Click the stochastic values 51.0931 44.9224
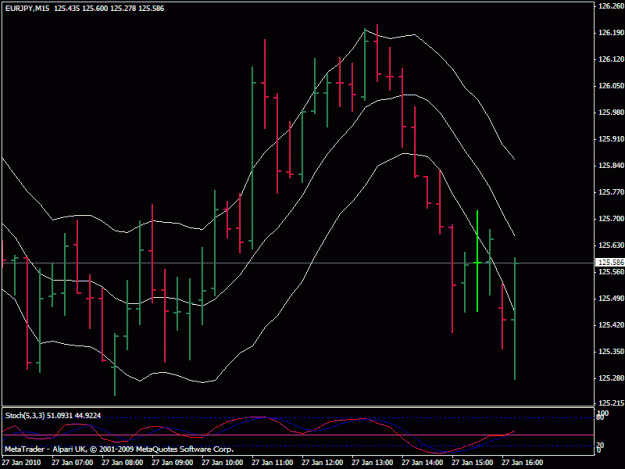The width and height of the screenshot is (625, 469). coord(74,416)
